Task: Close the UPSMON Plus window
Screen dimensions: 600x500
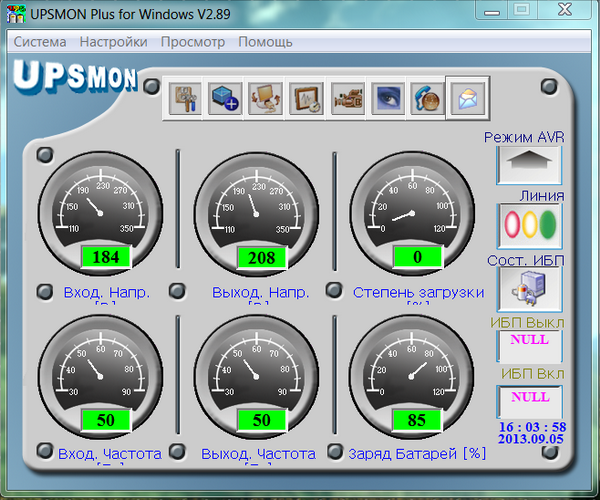Action: click(565, 10)
